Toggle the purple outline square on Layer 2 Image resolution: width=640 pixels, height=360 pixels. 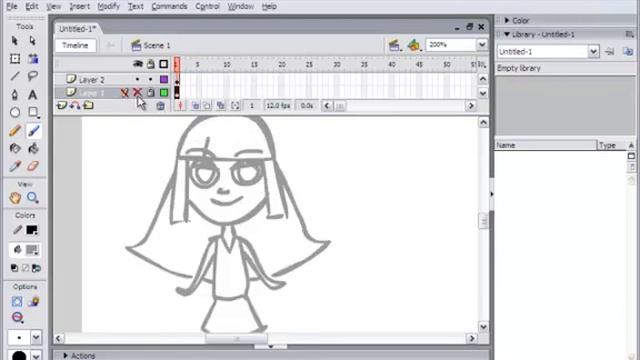(x=164, y=79)
